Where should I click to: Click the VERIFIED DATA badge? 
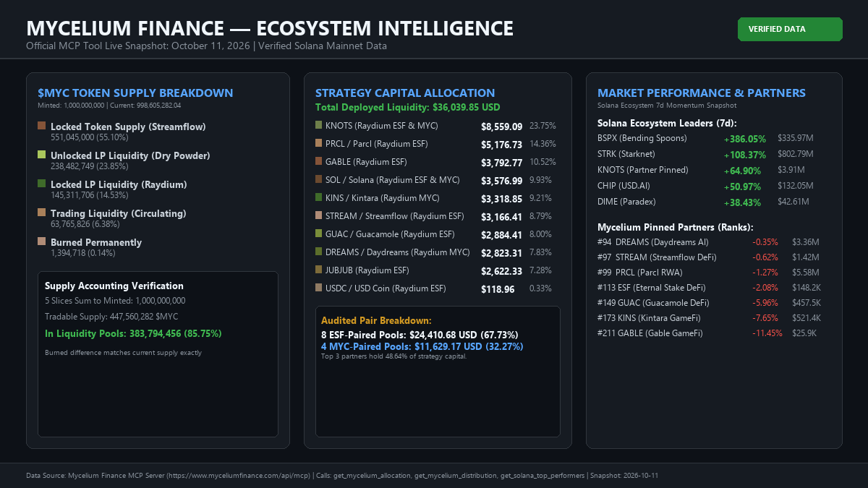point(790,29)
